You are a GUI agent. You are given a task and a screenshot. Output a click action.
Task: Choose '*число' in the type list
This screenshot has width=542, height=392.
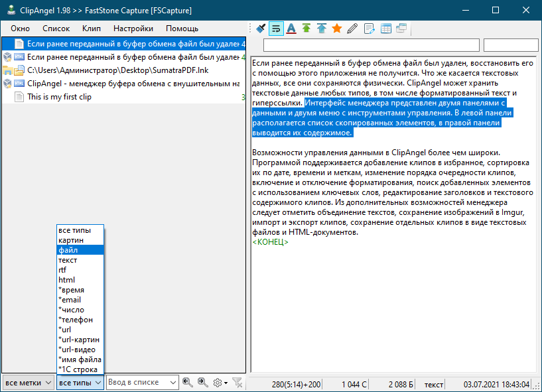(x=80, y=310)
